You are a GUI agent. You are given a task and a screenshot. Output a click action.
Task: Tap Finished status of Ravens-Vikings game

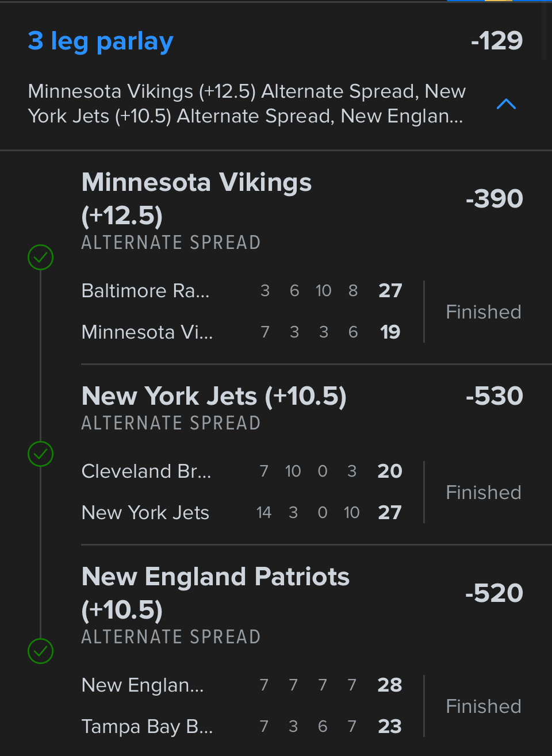483,312
